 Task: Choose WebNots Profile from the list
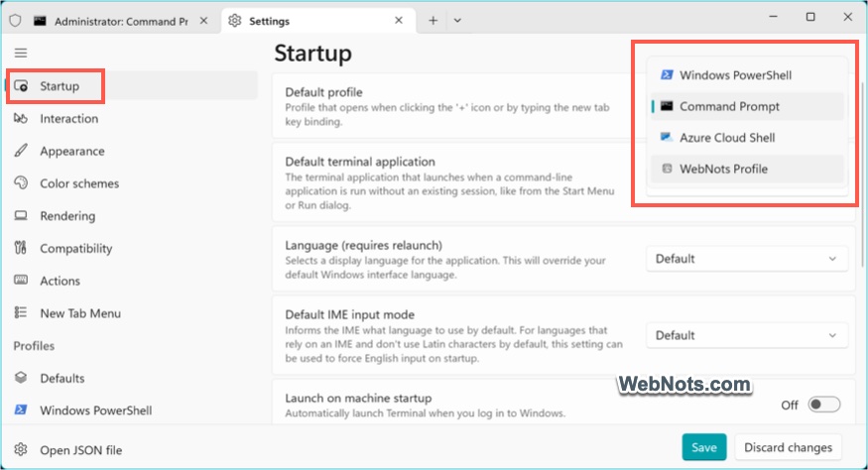(x=747, y=169)
